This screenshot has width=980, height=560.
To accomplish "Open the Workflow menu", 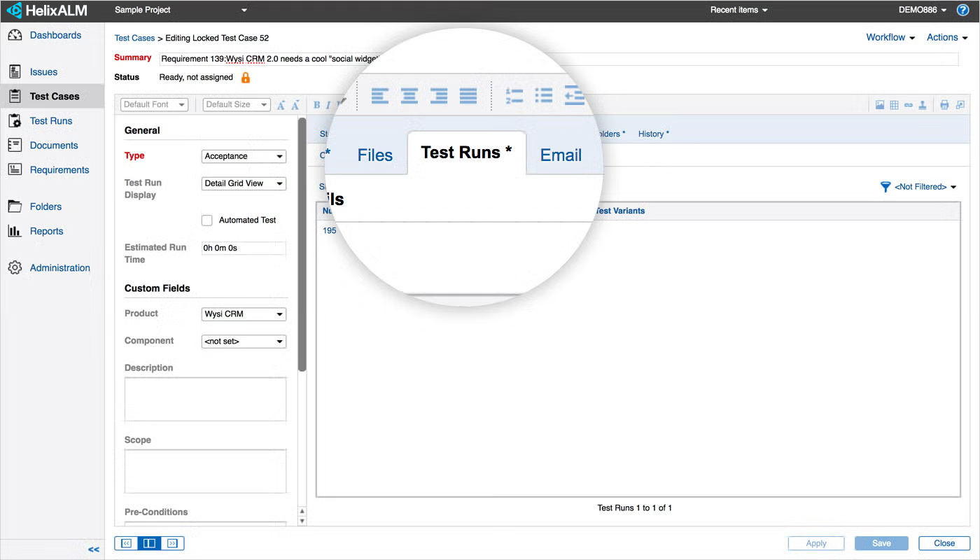I will pos(890,38).
